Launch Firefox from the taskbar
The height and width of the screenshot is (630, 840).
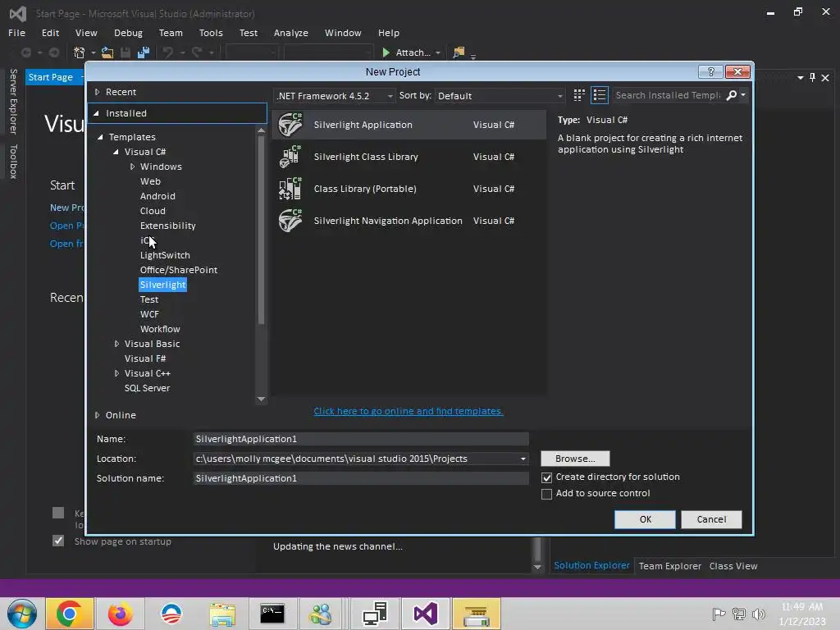(x=120, y=614)
